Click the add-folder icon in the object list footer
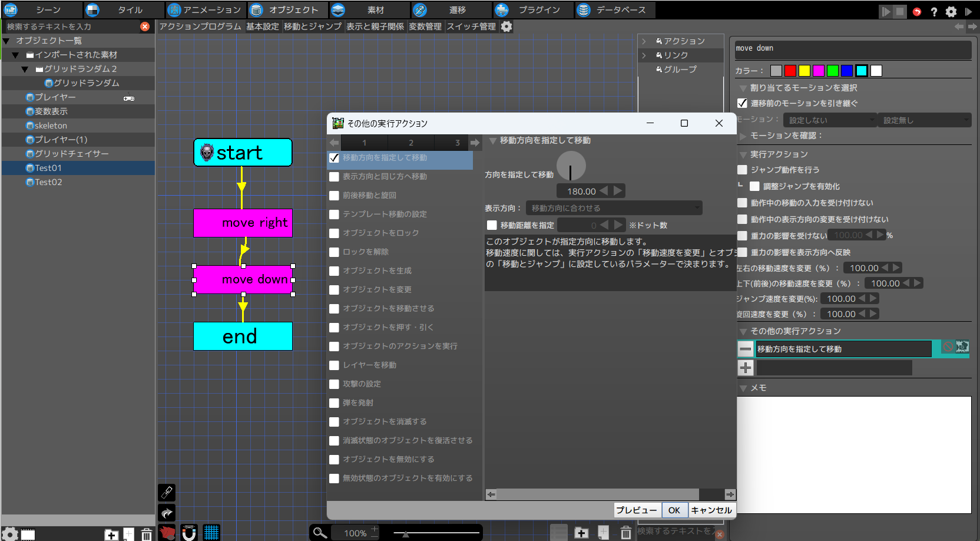 (x=111, y=535)
